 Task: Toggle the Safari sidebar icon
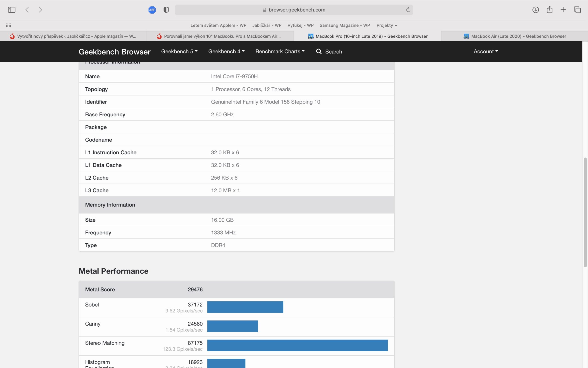click(x=12, y=10)
